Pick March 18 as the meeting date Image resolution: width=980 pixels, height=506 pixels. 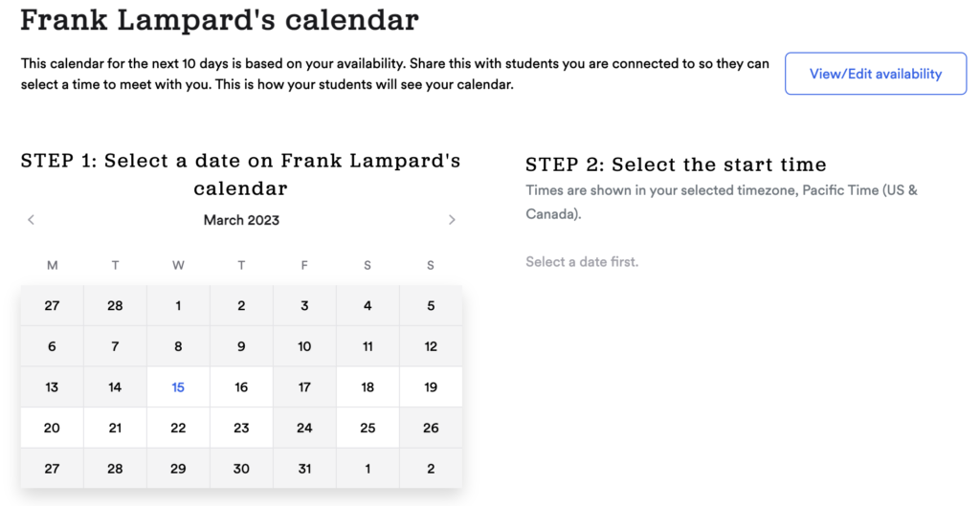point(367,387)
